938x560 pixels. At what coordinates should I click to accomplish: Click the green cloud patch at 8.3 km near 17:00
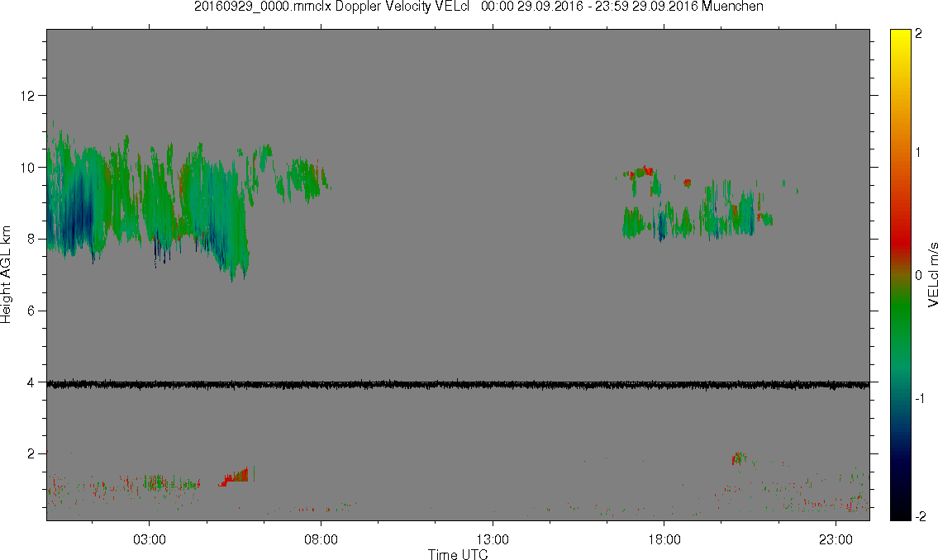pyautogui.click(x=633, y=222)
